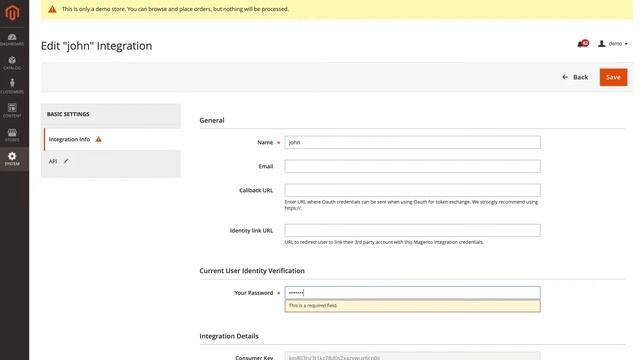Click inside the Your Password field

coord(412,293)
